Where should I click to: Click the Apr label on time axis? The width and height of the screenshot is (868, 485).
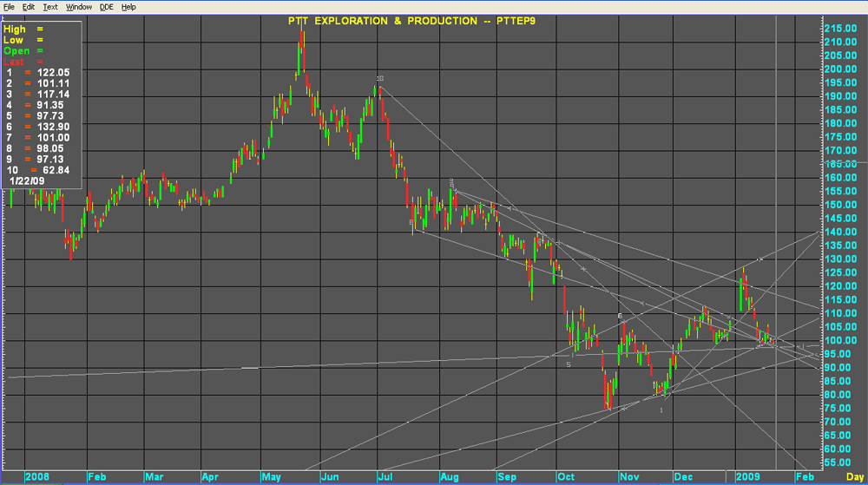(210, 476)
